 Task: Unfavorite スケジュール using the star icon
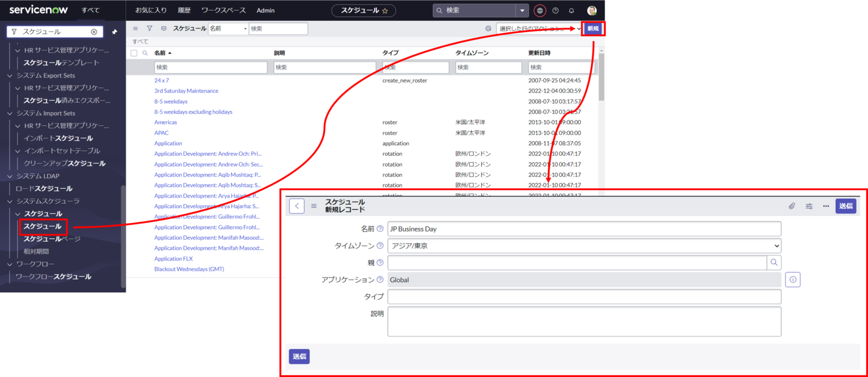[385, 10]
